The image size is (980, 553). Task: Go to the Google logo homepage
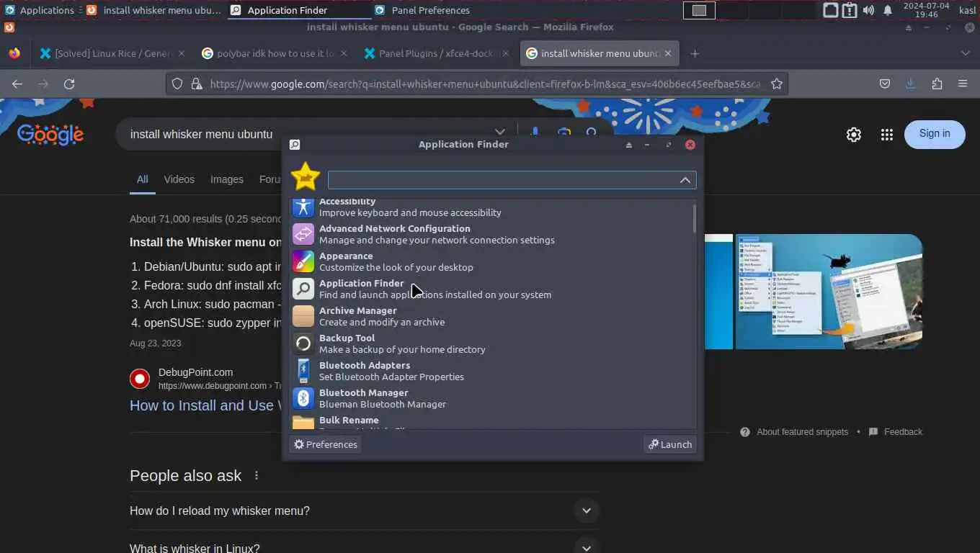click(50, 135)
